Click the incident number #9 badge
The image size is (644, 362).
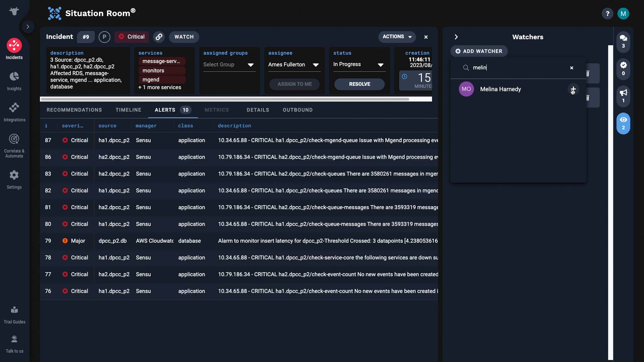(x=86, y=37)
